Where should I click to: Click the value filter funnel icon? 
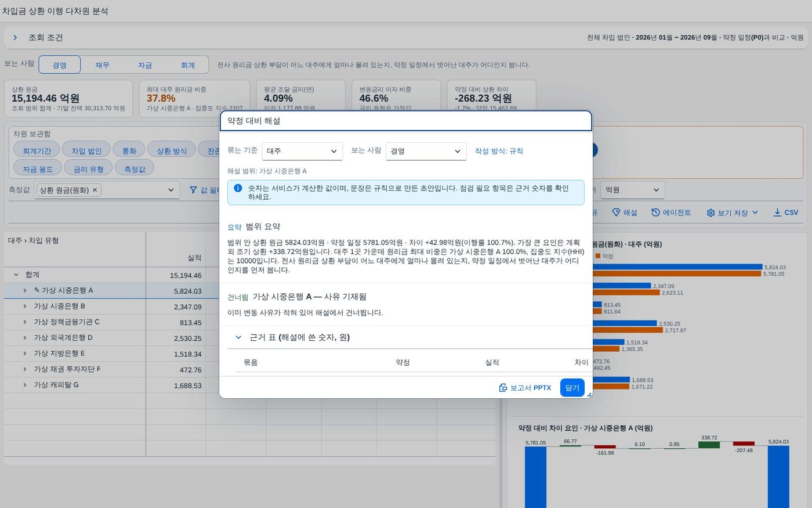click(x=193, y=190)
